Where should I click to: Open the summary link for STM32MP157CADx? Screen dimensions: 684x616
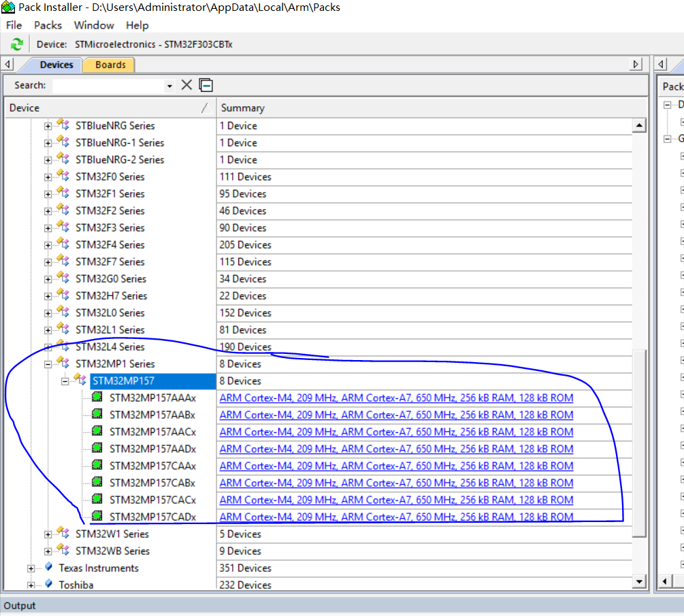pos(396,517)
